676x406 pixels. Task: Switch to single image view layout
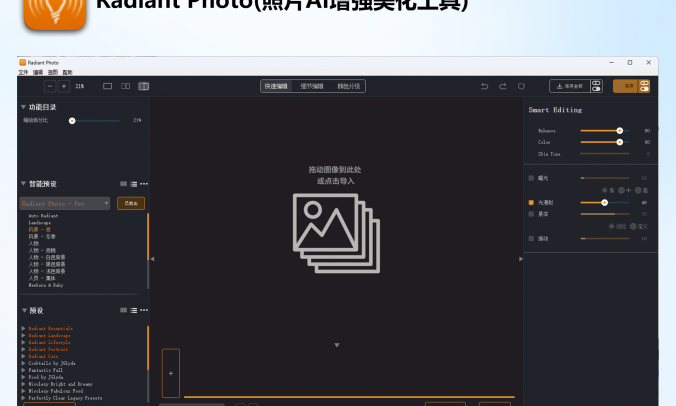click(107, 86)
